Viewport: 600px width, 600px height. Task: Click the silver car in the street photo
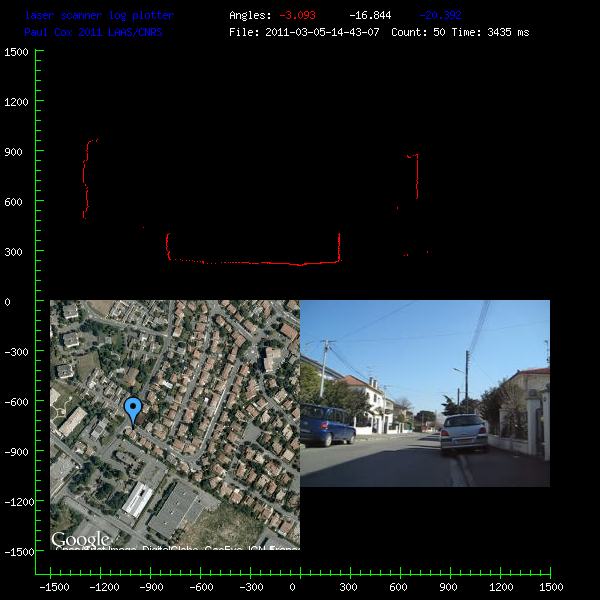click(464, 434)
